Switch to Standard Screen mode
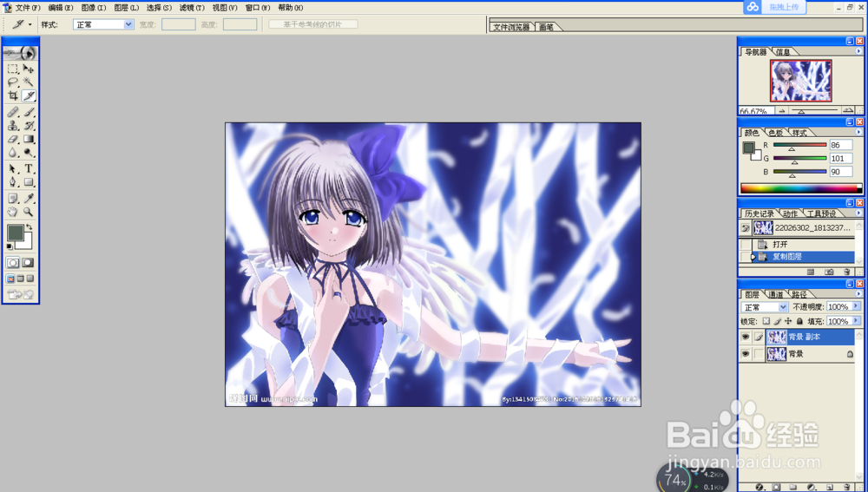The width and height of the screenshot is (868, 492). [x=10, y=279]
